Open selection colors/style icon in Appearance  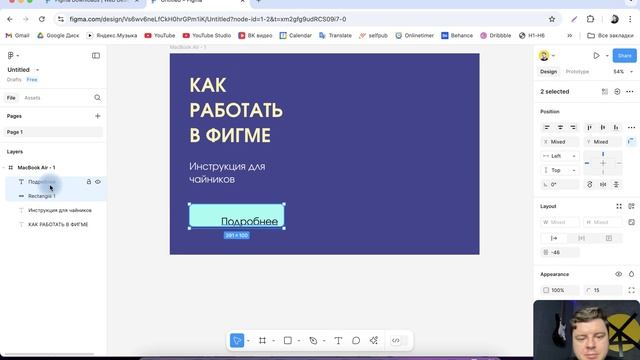tap(631, 274)
